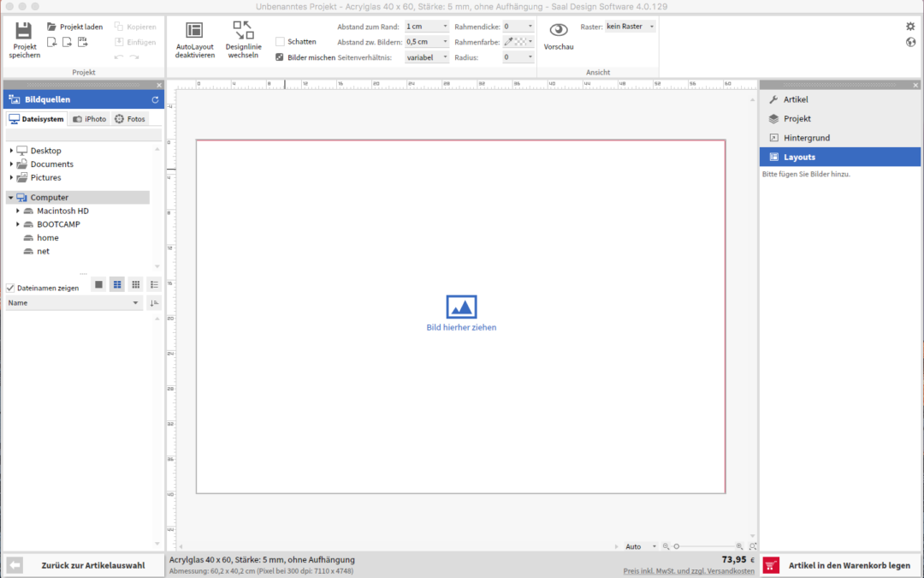Click the zoom out magnifier icon
Viewport: 924px width, 578px height.
[x=666, y=546]
